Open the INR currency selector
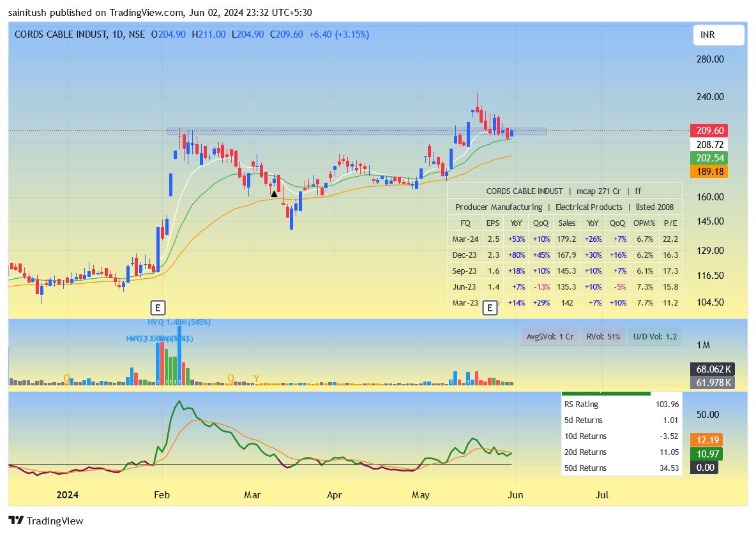This screenshot has height=534, width=756. point(718,35)
